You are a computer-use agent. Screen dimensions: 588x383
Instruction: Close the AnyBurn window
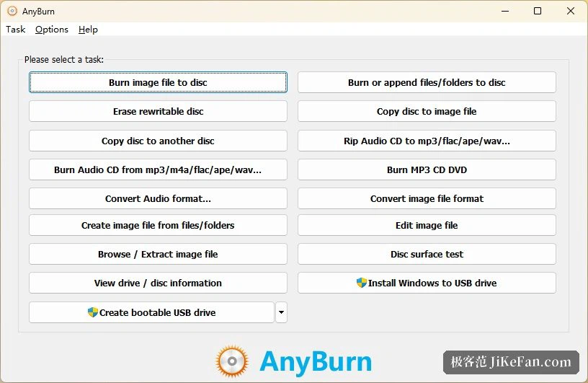click(x=571, y=11)
